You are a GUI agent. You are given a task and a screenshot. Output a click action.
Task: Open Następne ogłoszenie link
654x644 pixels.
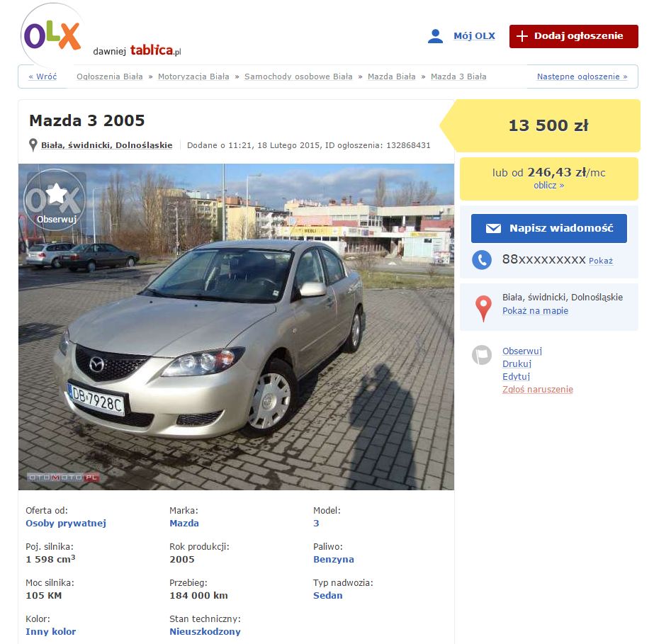582,77
